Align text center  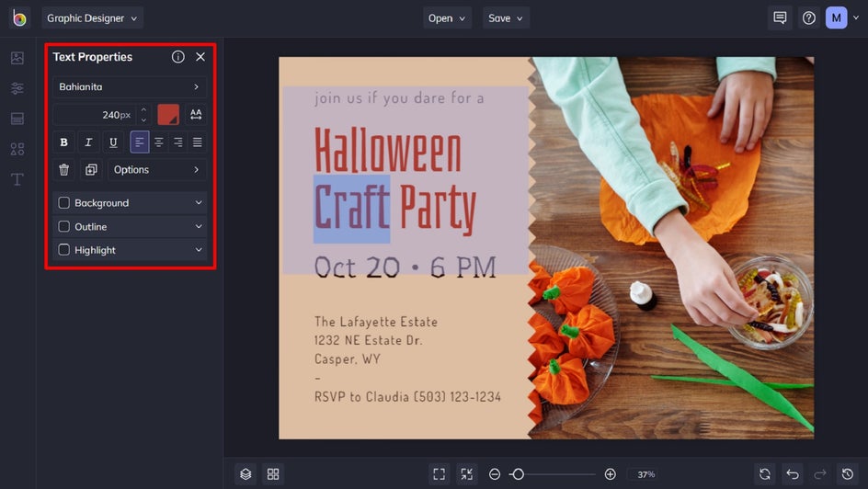click(159, 142)
